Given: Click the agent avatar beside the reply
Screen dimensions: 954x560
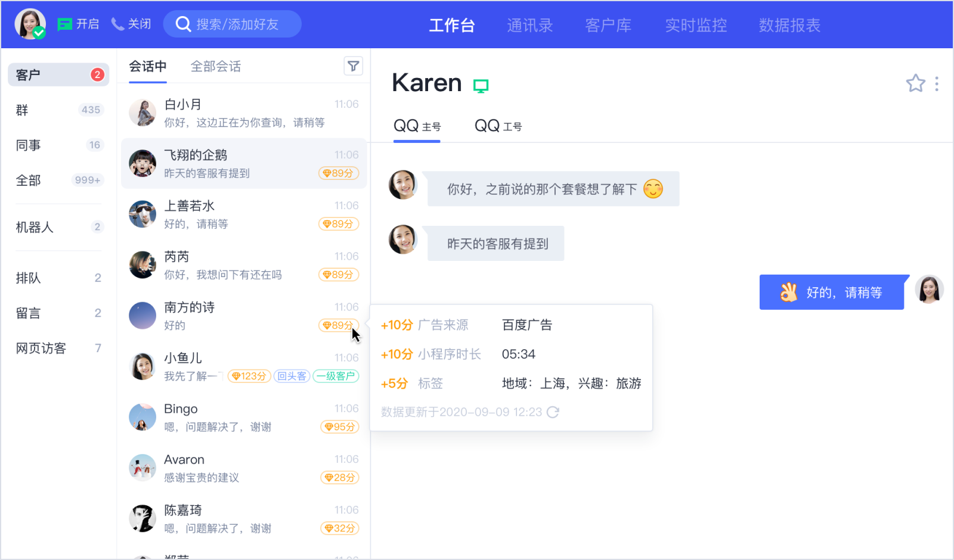Looking at the screenshot, I should pos(929,289).
